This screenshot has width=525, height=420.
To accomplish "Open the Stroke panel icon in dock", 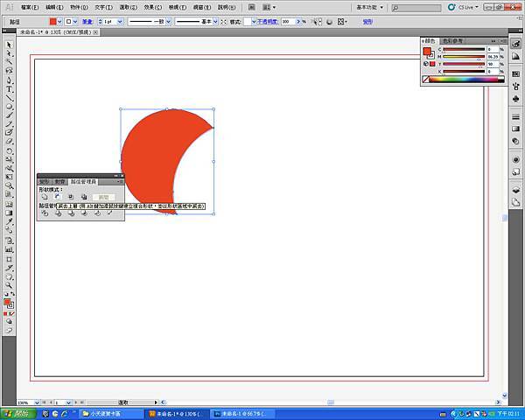I will [515, 117].
